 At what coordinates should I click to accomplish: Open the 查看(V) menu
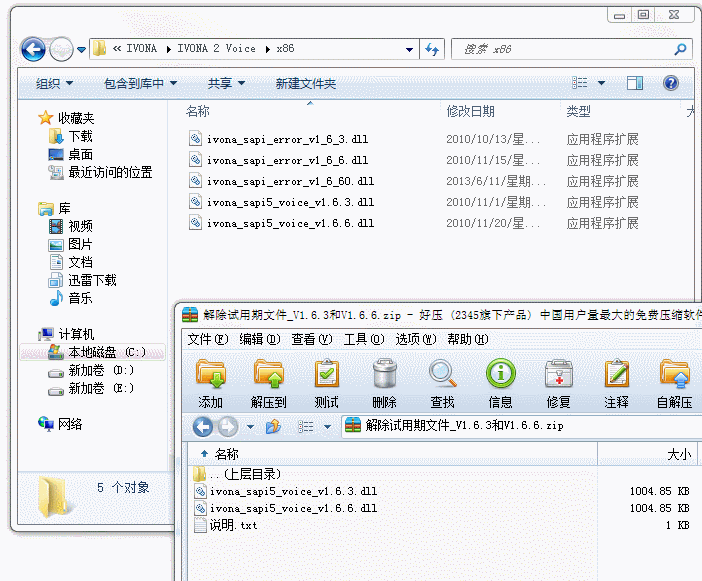click(312, 339)
